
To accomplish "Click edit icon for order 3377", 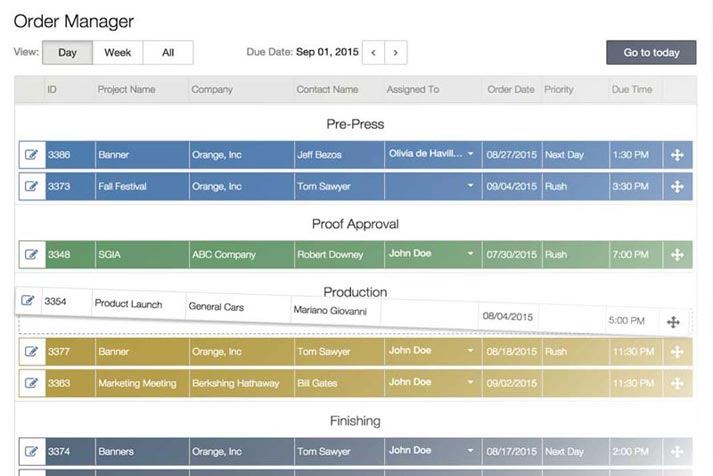I will click(31, 351).
